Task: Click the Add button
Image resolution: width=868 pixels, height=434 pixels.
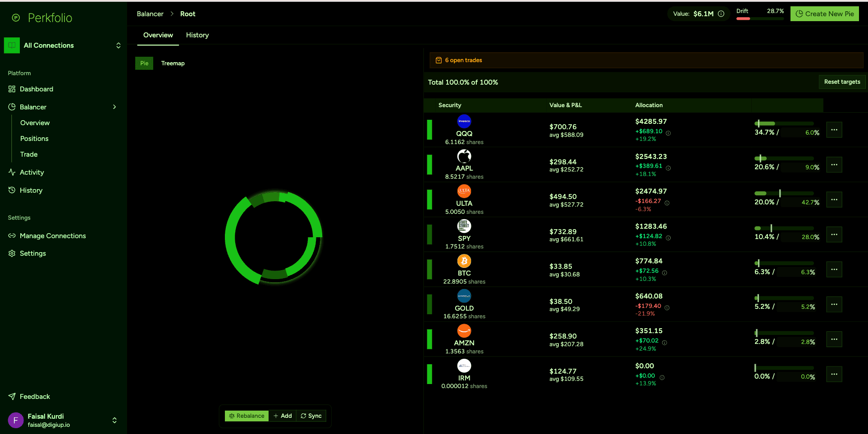Action: point(283,416)
